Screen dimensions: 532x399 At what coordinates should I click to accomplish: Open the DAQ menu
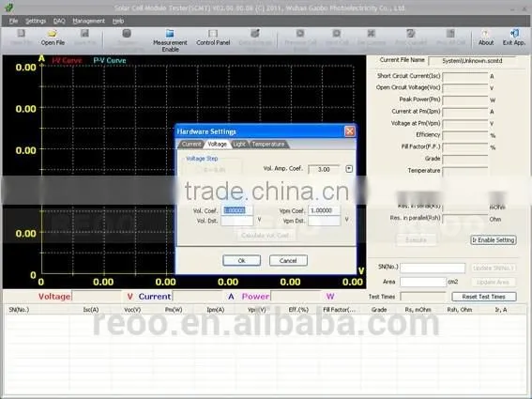click(59, 21)
